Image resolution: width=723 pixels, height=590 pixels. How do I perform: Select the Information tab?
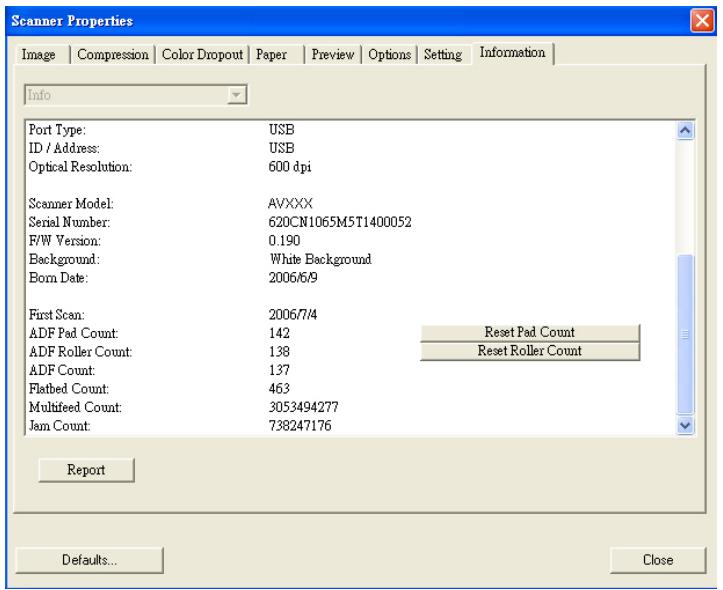click(512, 53)
